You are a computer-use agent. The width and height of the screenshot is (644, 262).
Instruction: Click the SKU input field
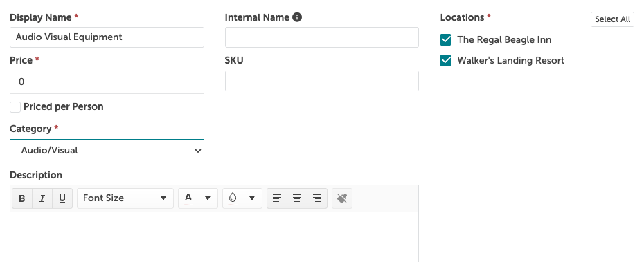pos(322,81)
